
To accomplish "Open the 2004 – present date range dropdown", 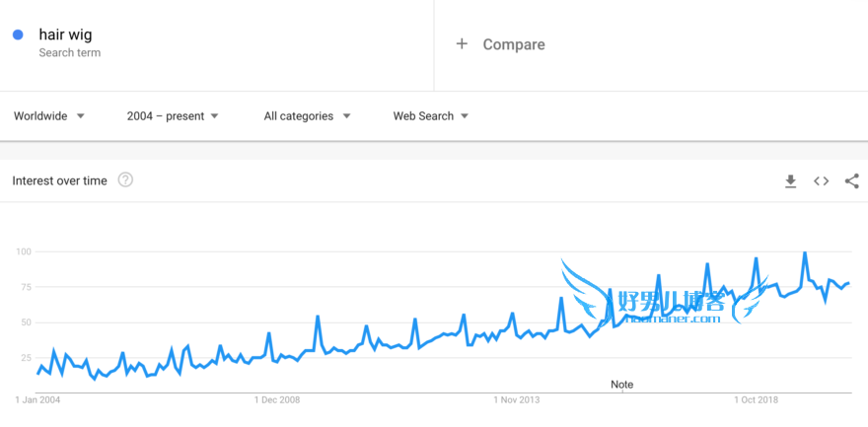I will (173, 116).
